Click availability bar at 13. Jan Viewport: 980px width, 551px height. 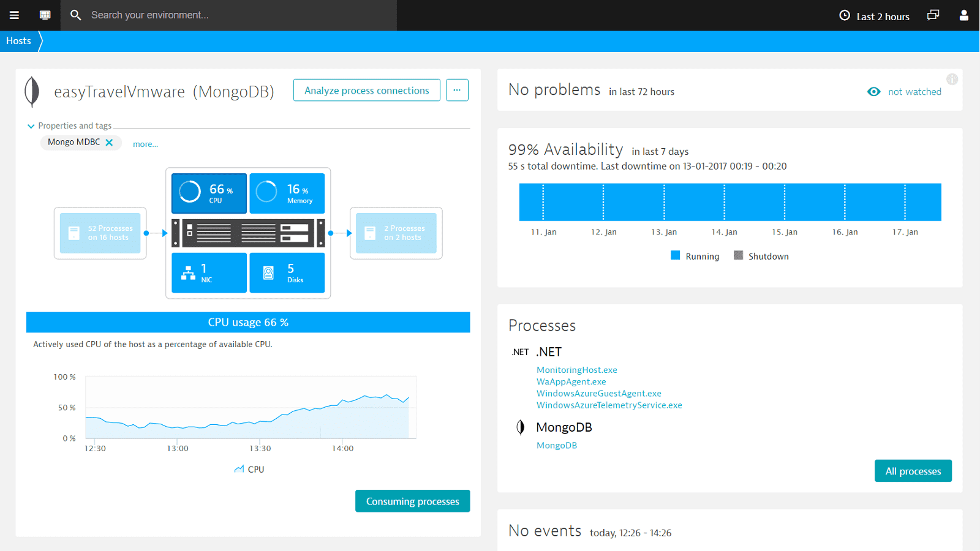click(664, 202)
